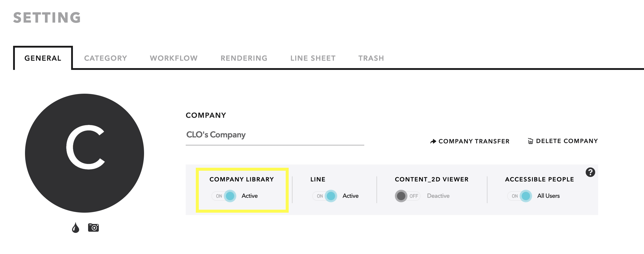
Task: Enable the Content_2D Viewer toggle
Action: click(407, 196)
